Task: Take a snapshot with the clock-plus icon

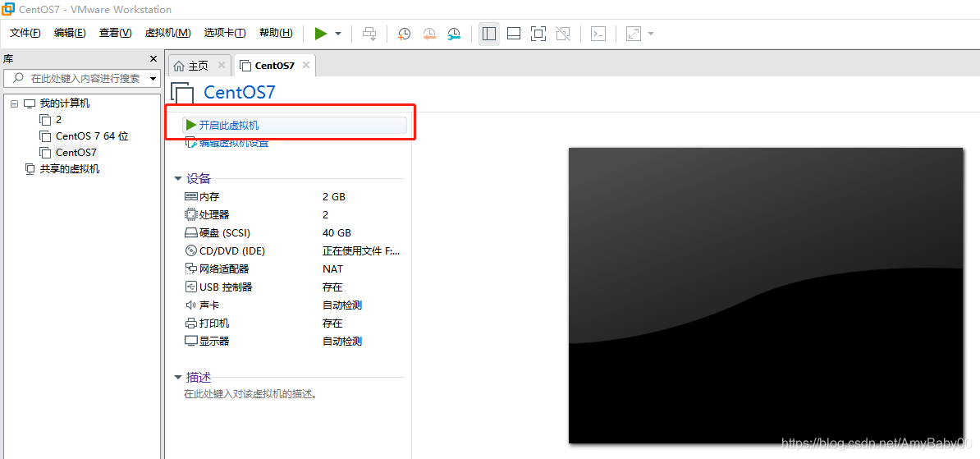Action: pos(405,34)
